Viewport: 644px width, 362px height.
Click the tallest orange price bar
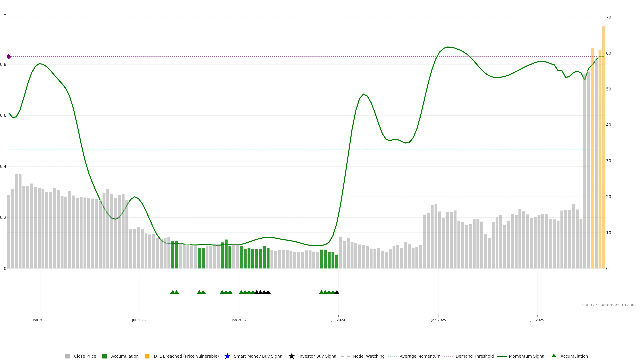604,150
